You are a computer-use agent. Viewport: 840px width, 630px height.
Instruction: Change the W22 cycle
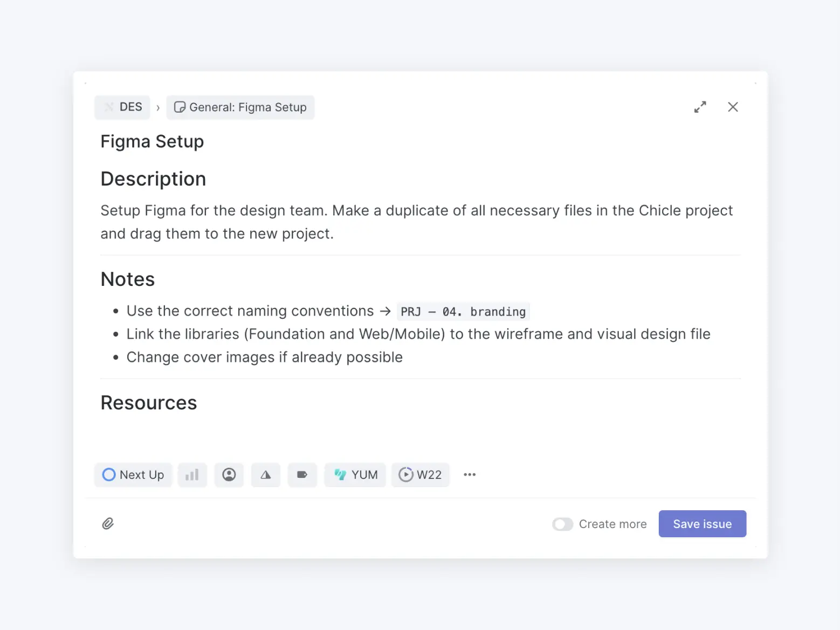(421, 475)
